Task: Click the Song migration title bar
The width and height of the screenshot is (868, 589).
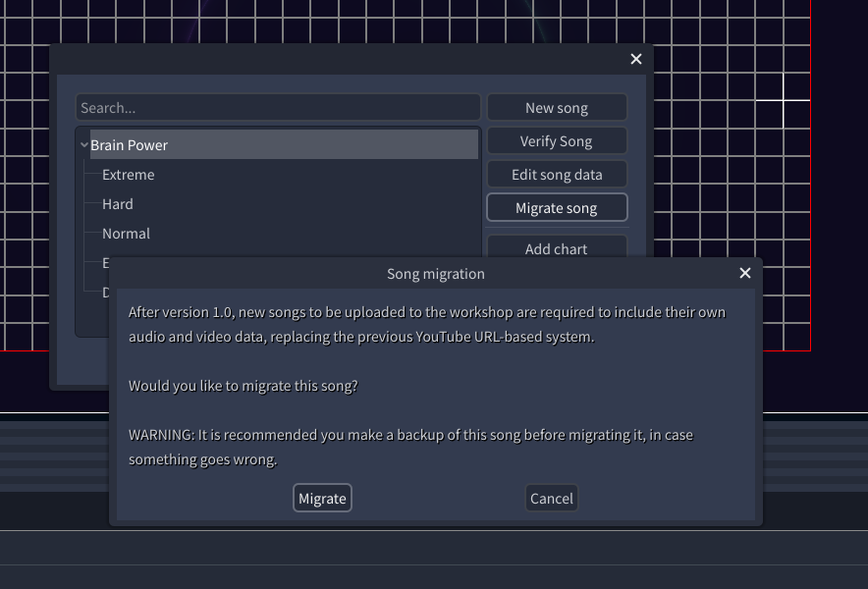Action: point(435,274)
